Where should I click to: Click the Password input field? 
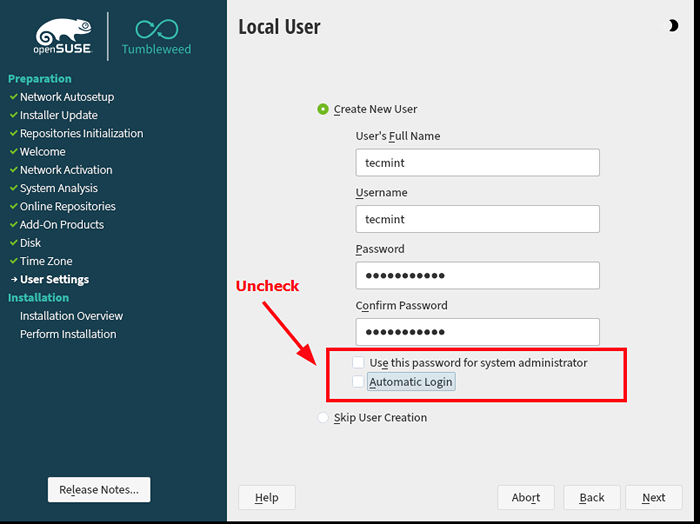pyautogui.click(x=477, y=275)
